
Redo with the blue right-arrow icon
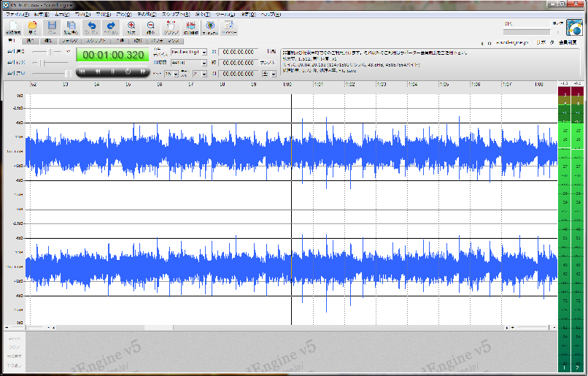click(x=111, y=28)
